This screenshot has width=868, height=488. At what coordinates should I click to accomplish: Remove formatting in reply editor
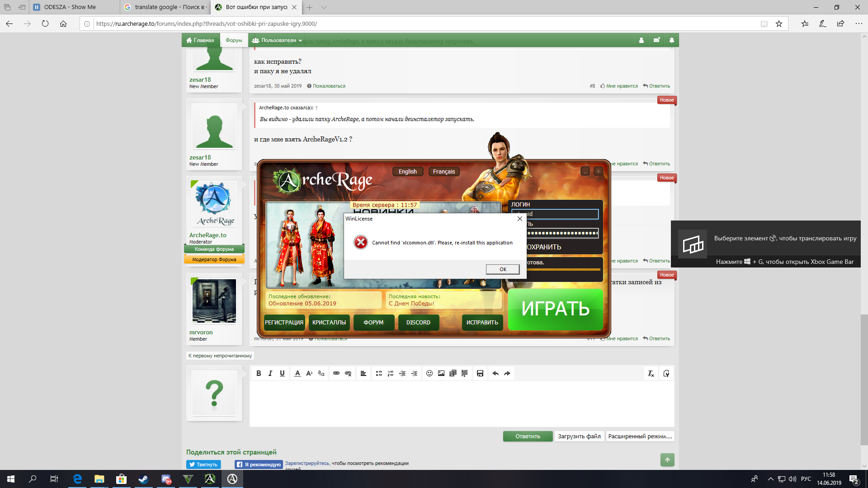(651, 373)
